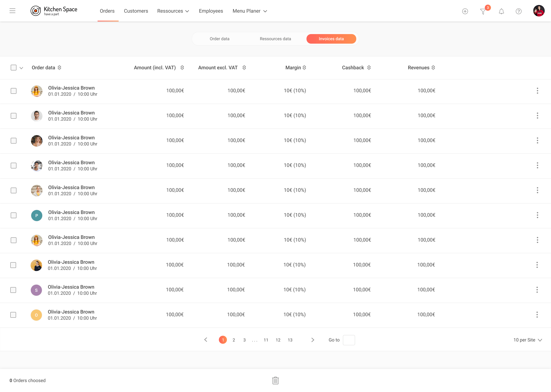Image resolution: width=551 pixels, height=392 pixels.
Task: Toggle the select-all checkbox in header
Action: (x=14, y=68)
